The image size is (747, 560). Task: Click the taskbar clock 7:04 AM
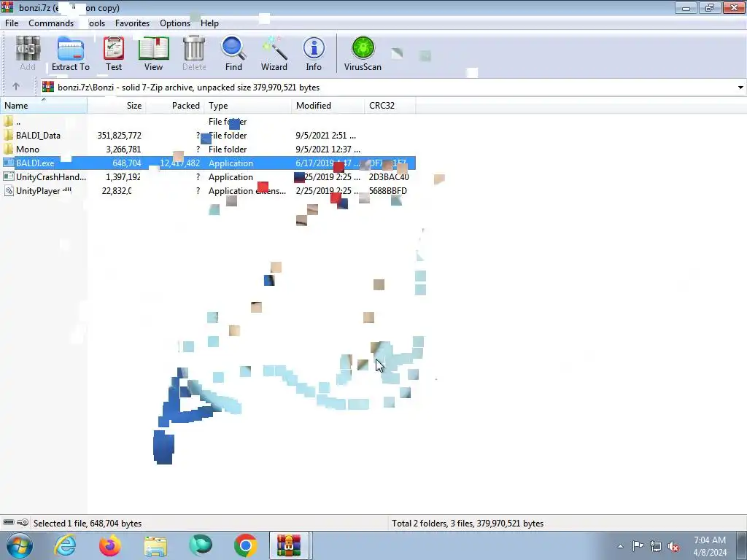point(710,540)
